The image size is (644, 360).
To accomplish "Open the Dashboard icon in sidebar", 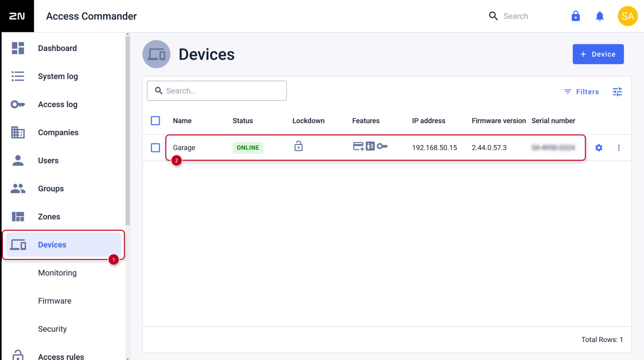I will click(18, 48).
